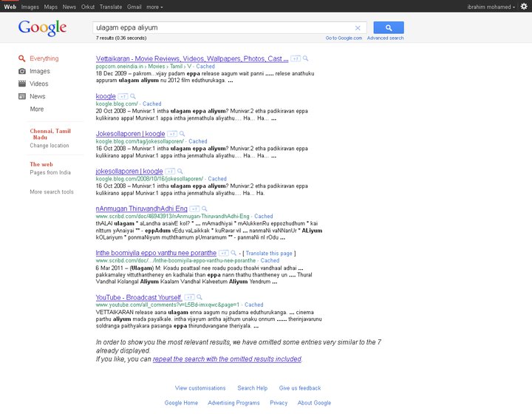Open Cached link for Vettaikaran result
Viewport: 532px width, 414px height.
click(x=205, y=67)
